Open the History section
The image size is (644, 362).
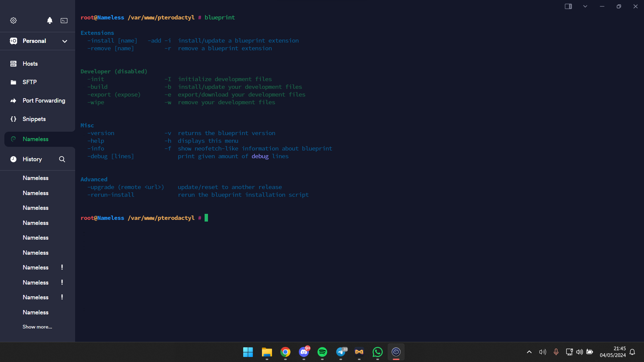[32, 159]
